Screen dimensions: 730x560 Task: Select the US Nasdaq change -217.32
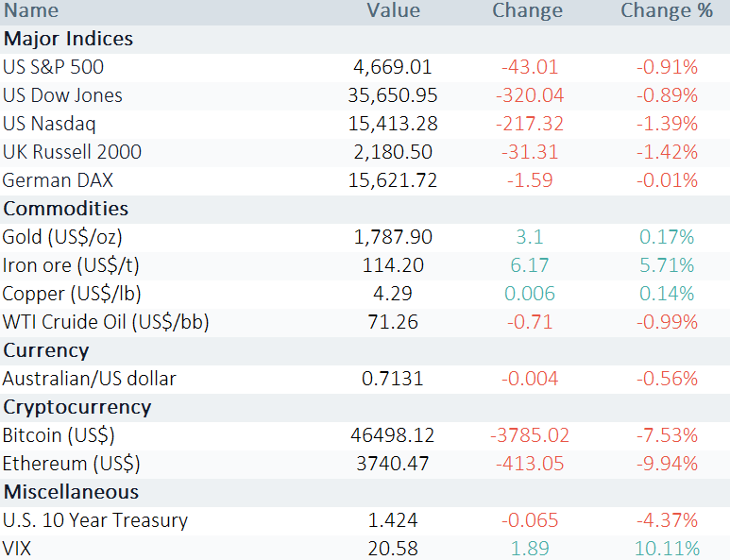(530, 125)
